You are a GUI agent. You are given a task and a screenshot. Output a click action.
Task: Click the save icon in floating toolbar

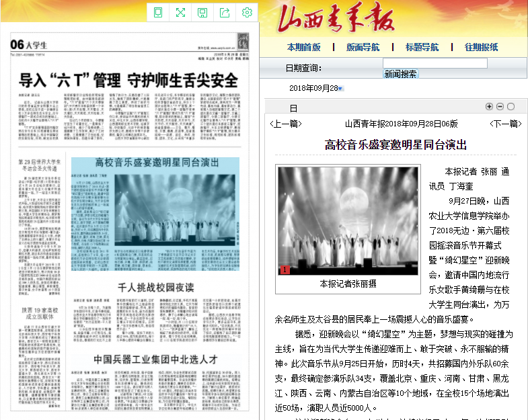[x=202, y=13]
